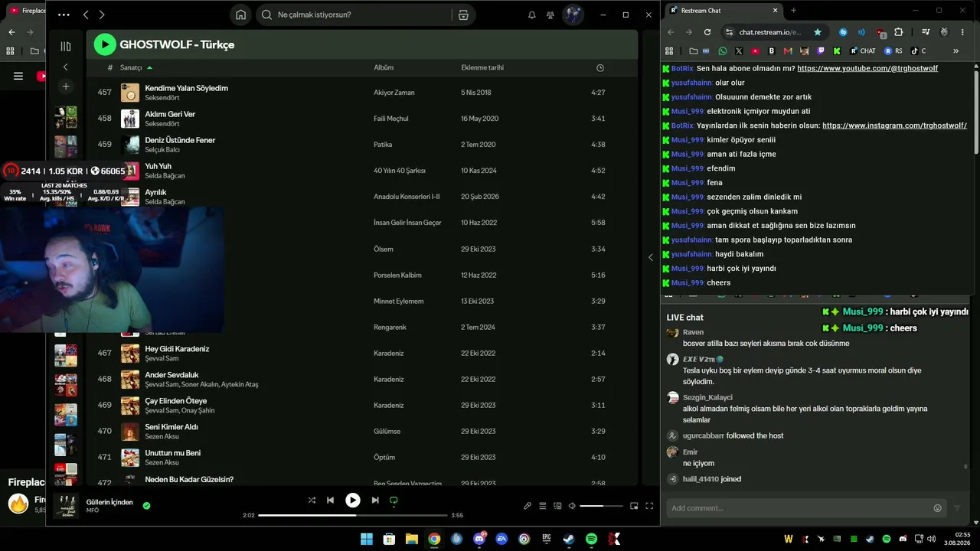
Task: Open Spotify Home
Action: point(241,15)
